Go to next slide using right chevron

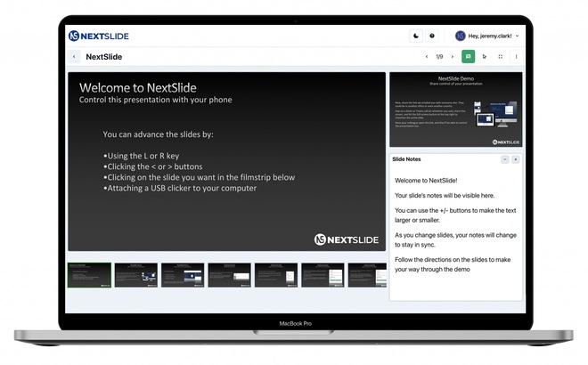pyautogui.click(x=453, y=57)
